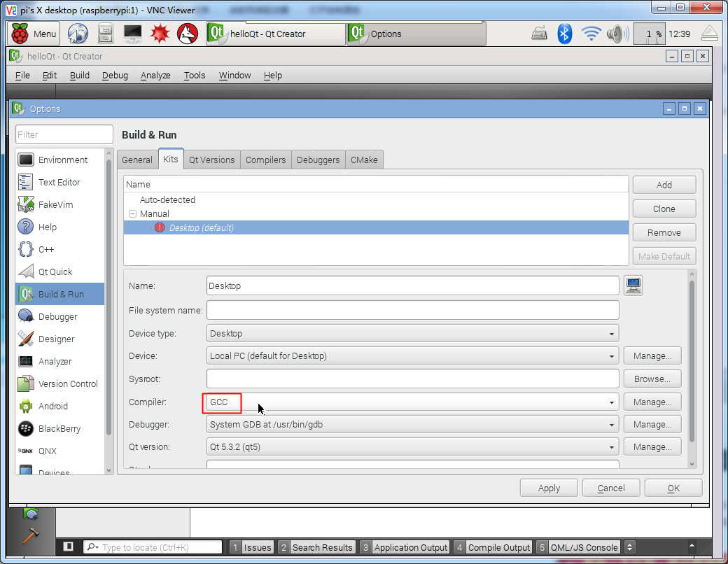Select Analyzer options category
The image size is (728, 564).
click(x=60, y=361)
